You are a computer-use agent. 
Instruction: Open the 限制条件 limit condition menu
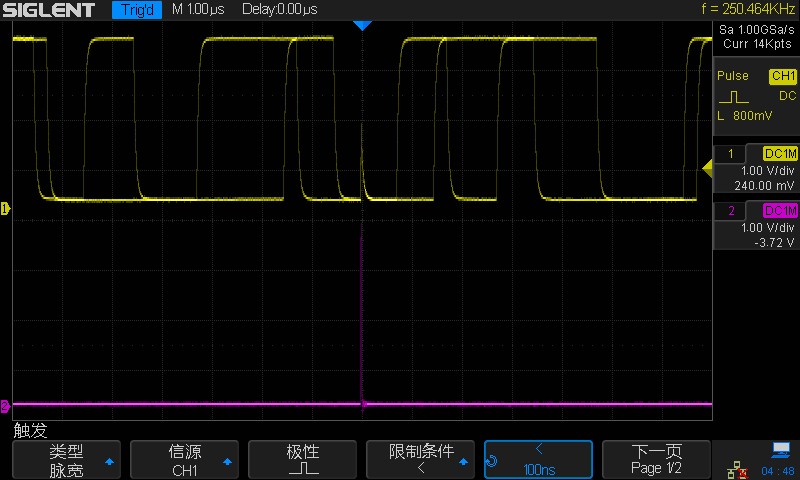(x=420, y=460)
